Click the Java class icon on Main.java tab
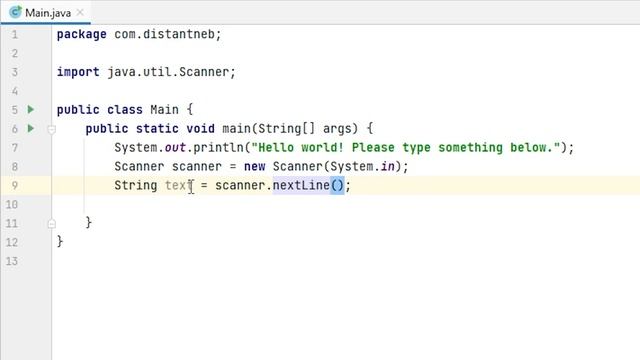 pyautogui.click(x=15, y=12)
